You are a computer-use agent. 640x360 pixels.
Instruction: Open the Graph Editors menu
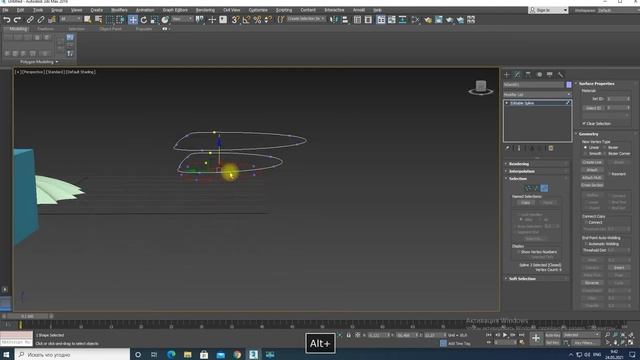click(x=175, y=10)
